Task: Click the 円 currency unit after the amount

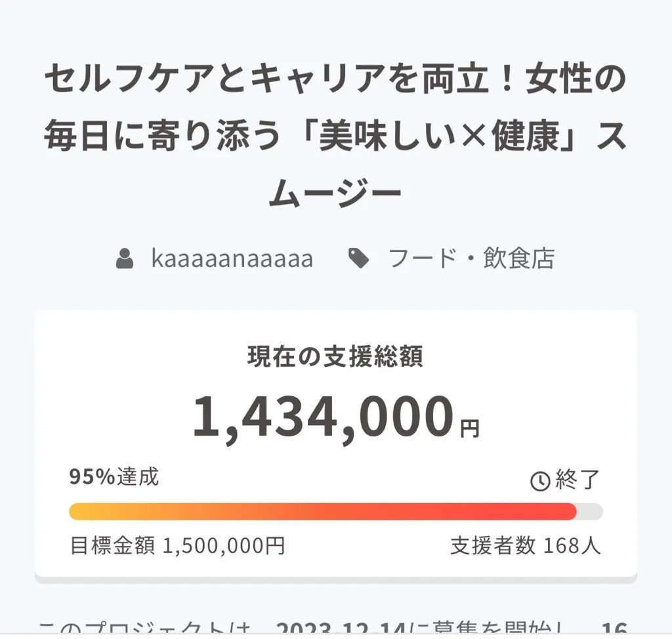Action: pyautogui.click(x=470, y=429)
